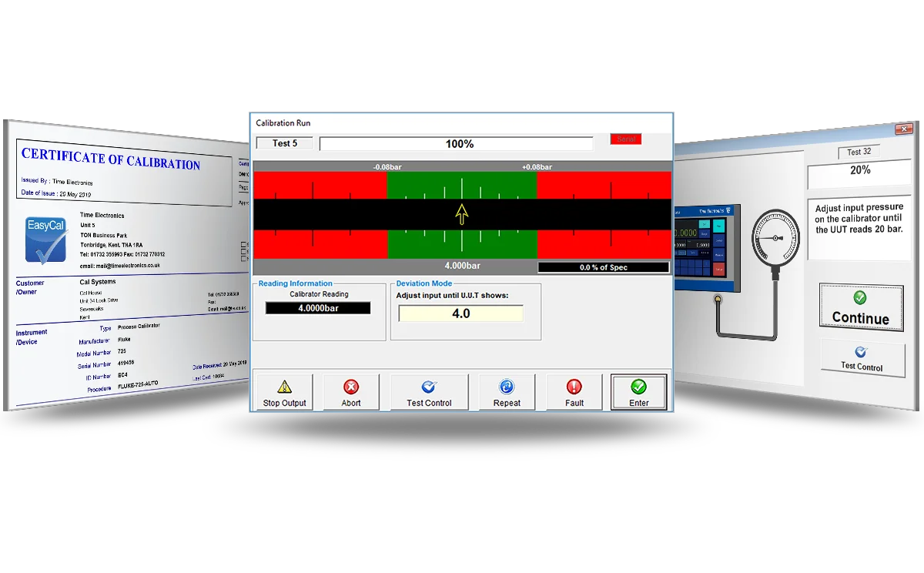Viewport: 924px width, 573px height.
Task: Click the EasyCal logo on the certificate
Action: coord(45,240)
